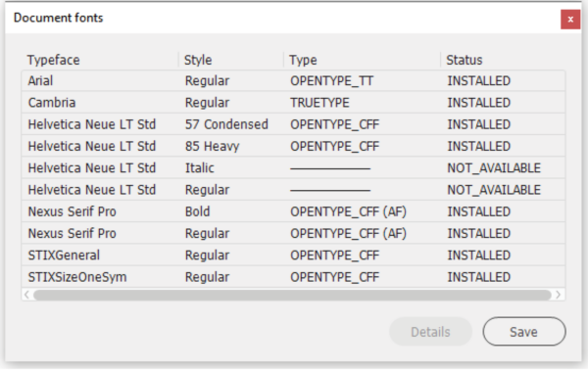Image resolution: width=588 pixels, height=372 pixels.
Task: Click NOT_AVAILABLE in the Helvetica Regular row
Action: click(494, 190)
